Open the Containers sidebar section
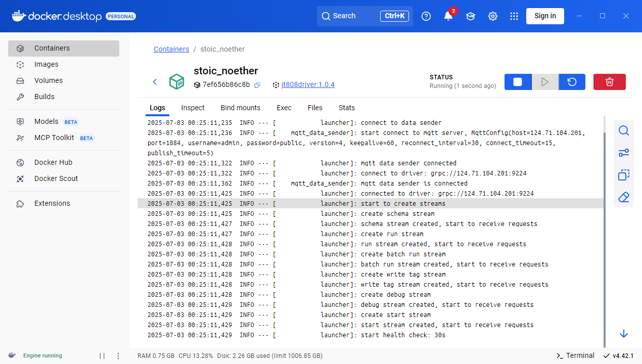The width and height of the screenshot is (642, 364). pos(64,49)
